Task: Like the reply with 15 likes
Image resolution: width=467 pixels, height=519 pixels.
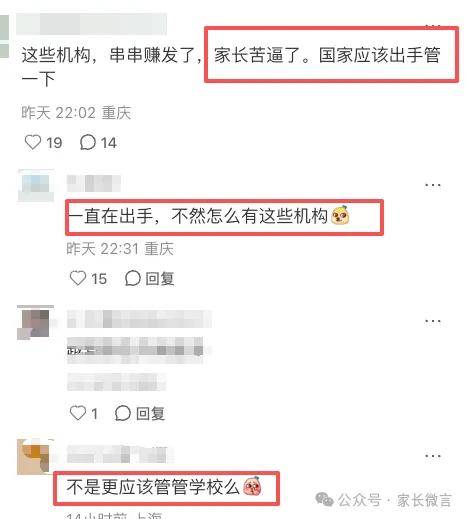Action: (x=78, y=278)
